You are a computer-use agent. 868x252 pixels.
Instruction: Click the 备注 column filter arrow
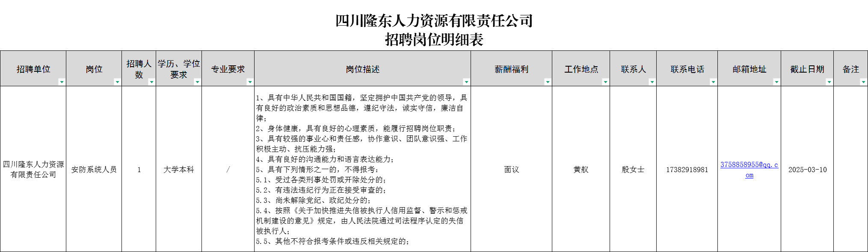click(x=863, y=82)
